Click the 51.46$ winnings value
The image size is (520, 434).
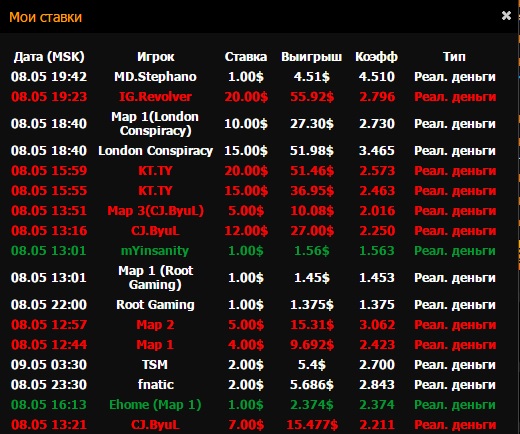(x=312, y=171)
